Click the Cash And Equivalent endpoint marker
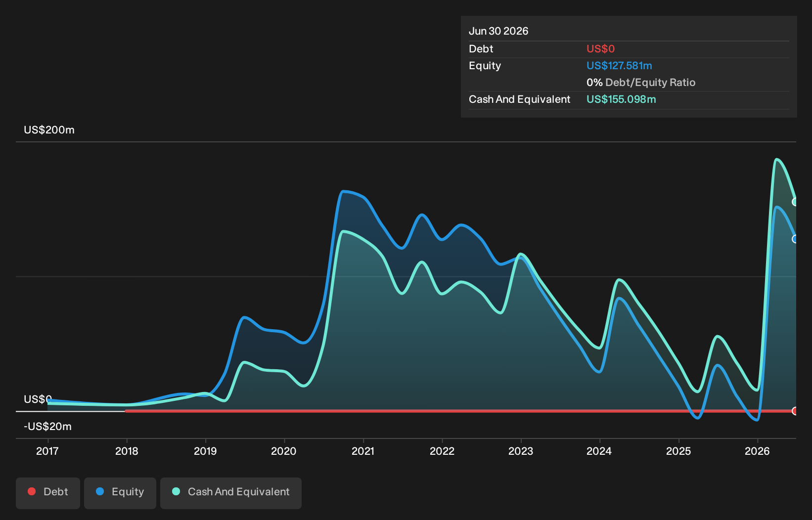Viewport: 812px width, 520px height. pyautogui.click(x=795, y=202)
